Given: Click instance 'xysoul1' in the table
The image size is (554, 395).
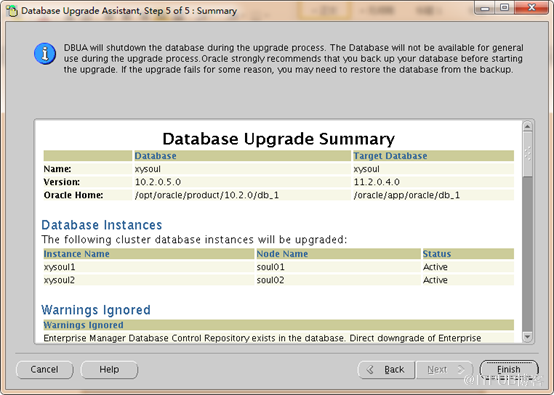Looking at the screenshot, I should [x=59, y=267].
